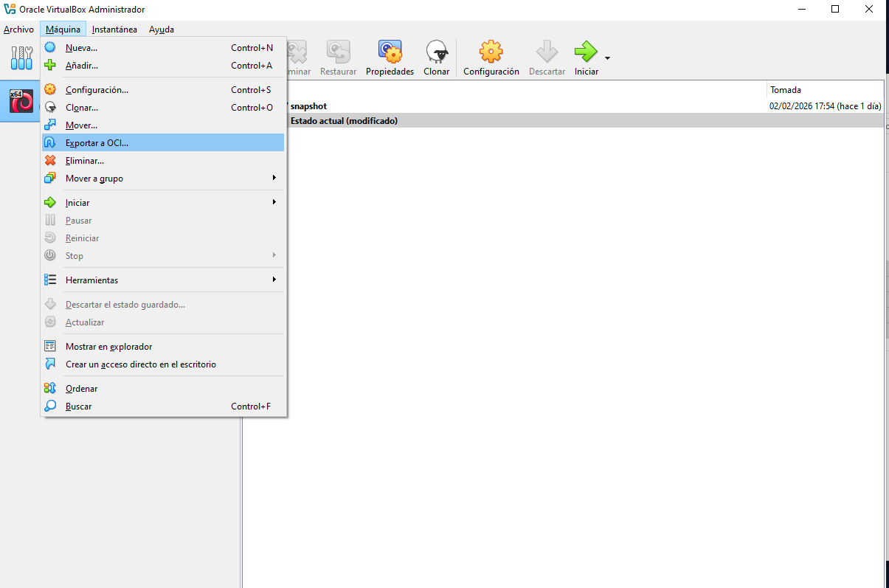The image size is (889, 588).
Task: Click the desktop shortcut icon in menu
Action: 50,364
